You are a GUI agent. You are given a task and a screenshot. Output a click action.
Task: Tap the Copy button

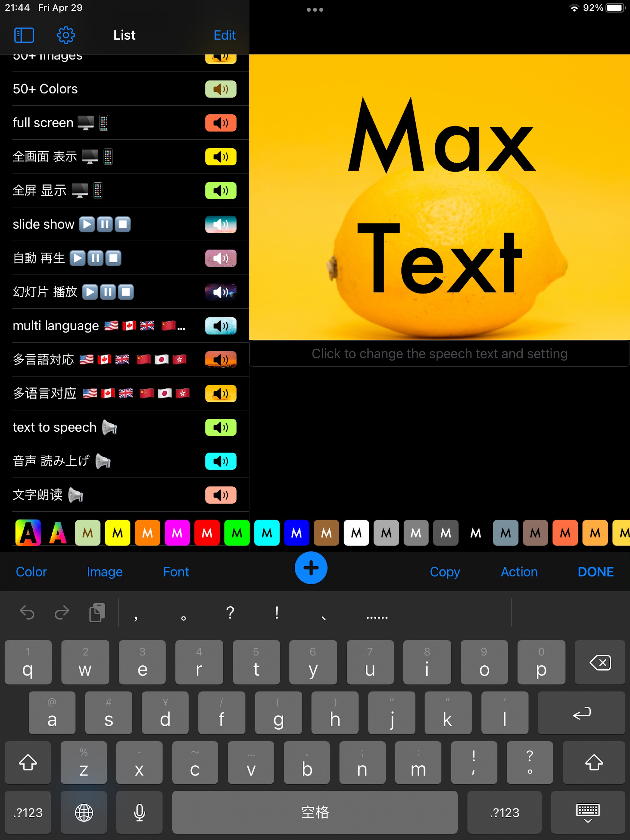point(445,571)
